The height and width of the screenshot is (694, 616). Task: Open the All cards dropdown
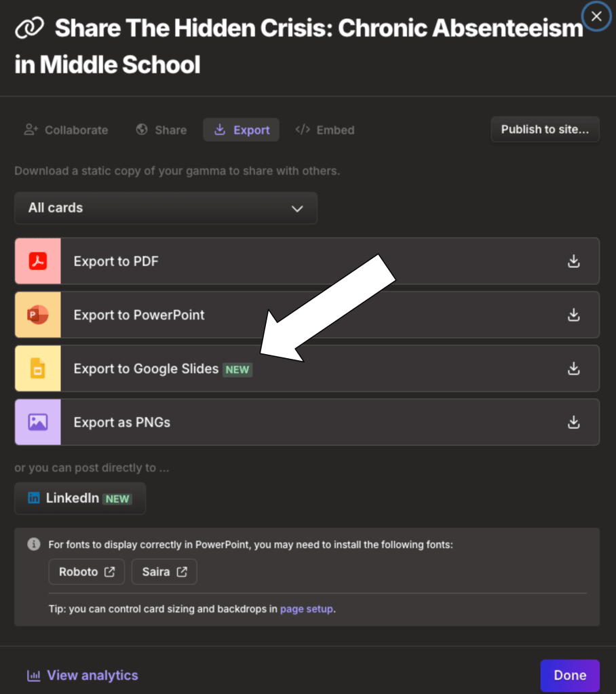click(166, 208)
